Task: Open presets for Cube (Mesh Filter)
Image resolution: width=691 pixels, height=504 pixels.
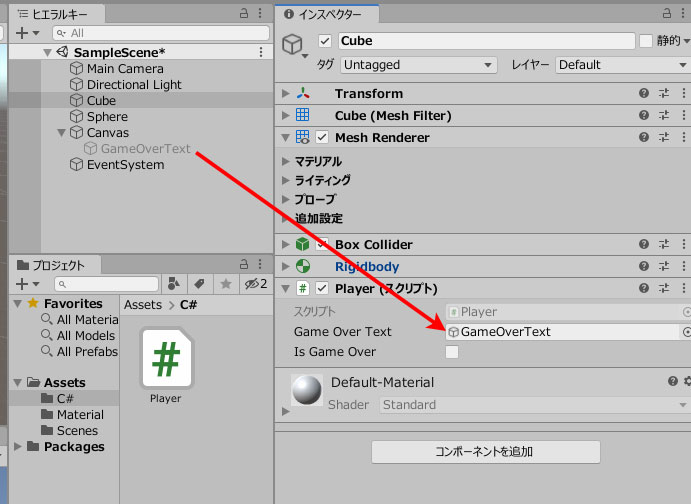Action: pyautogui.click(x=664, y=115)
